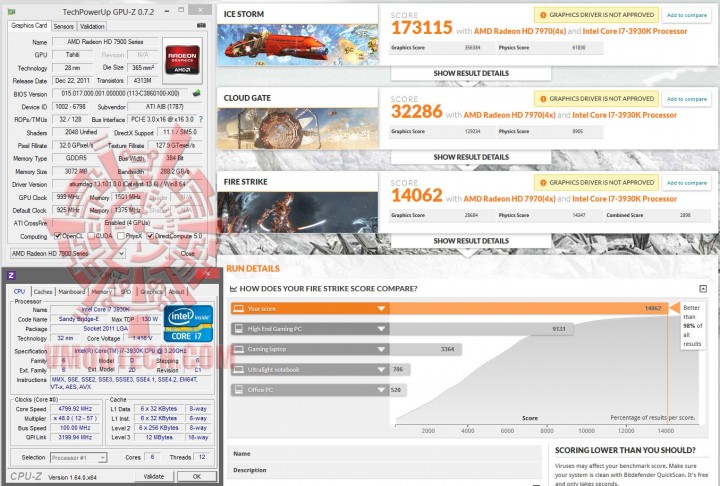Open the Validation tab in GPU-Z
Image resolution: width=720 pixels, height=486 pixels.
pyautogui.click(x=92, y=27)
